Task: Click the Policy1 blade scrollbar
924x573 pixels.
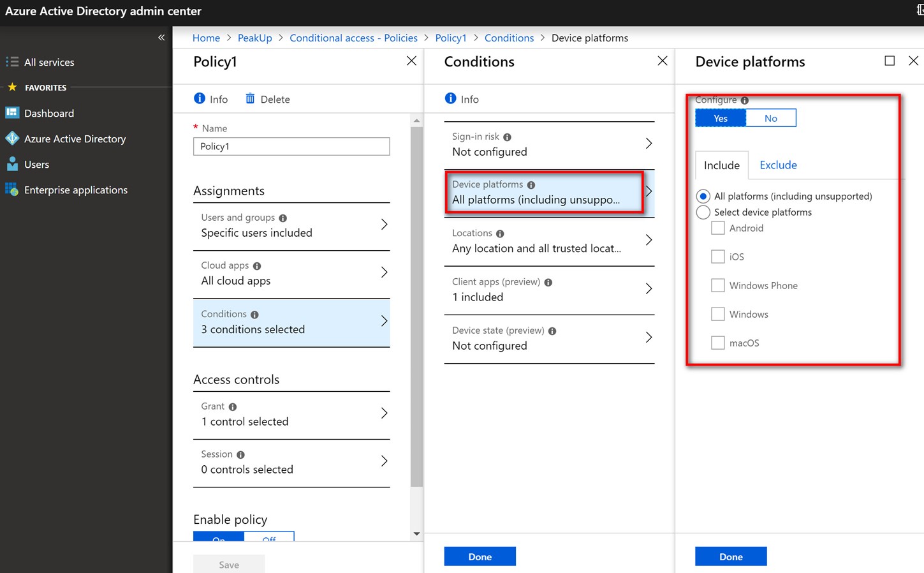Action: (x=416, y=306)
